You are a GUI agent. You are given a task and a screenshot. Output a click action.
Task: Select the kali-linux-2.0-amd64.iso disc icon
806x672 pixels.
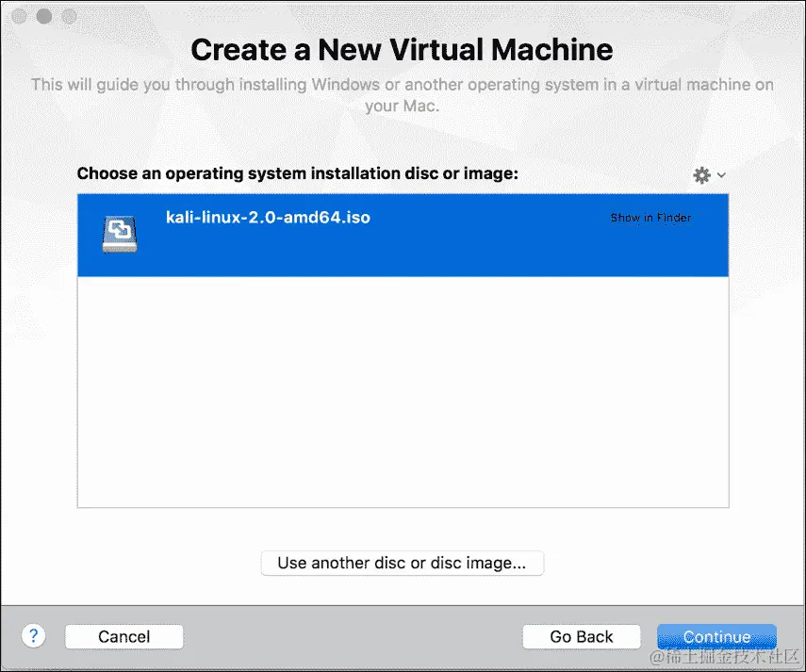120,235
